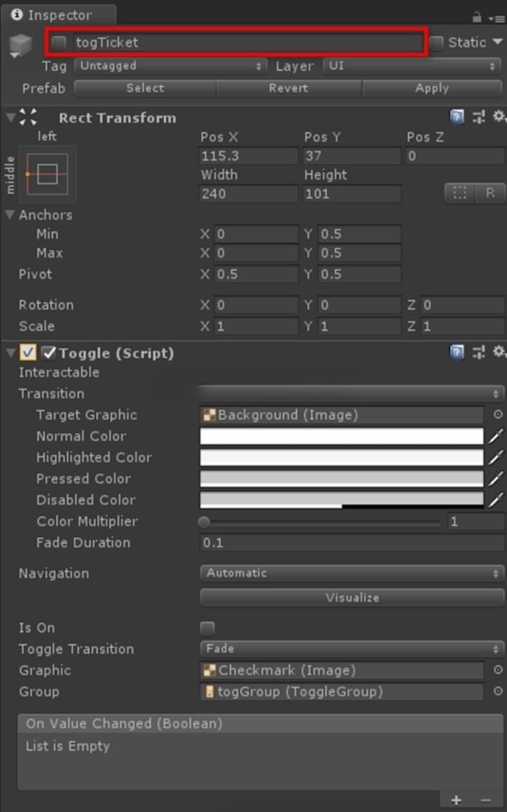Click the prefab Apply button
507x812 pixels.
[432, 88]
